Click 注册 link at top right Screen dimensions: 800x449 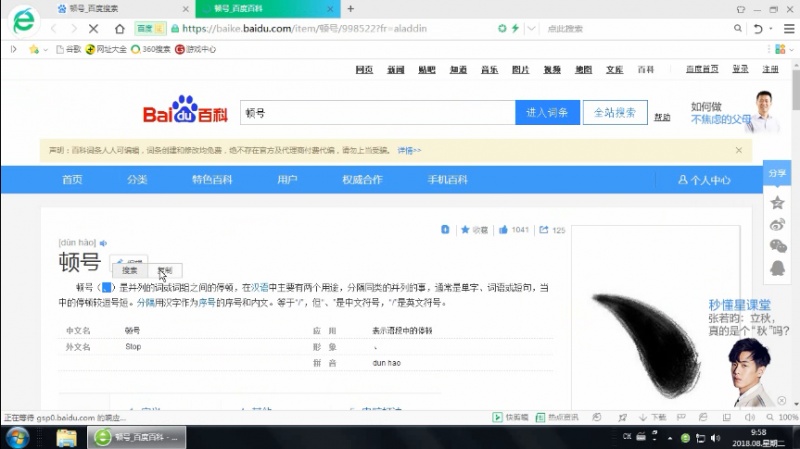(770, 69)
